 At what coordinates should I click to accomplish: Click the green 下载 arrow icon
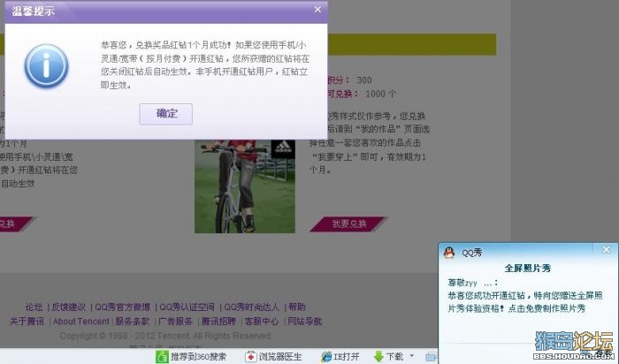378,357
